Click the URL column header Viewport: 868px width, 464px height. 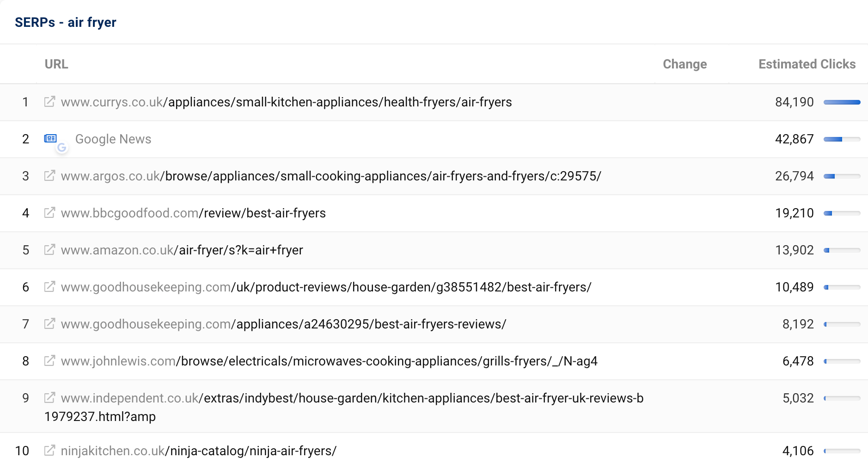tap(56, 64)
